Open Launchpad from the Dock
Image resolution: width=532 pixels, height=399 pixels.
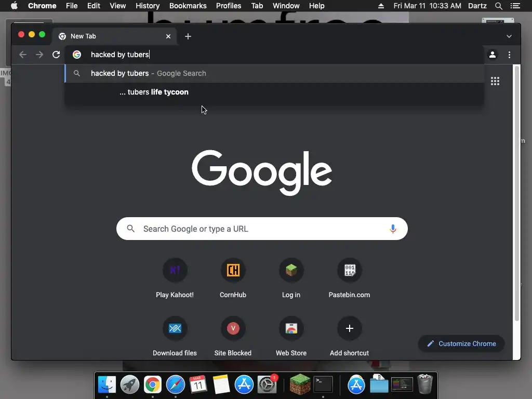point(129,385)
